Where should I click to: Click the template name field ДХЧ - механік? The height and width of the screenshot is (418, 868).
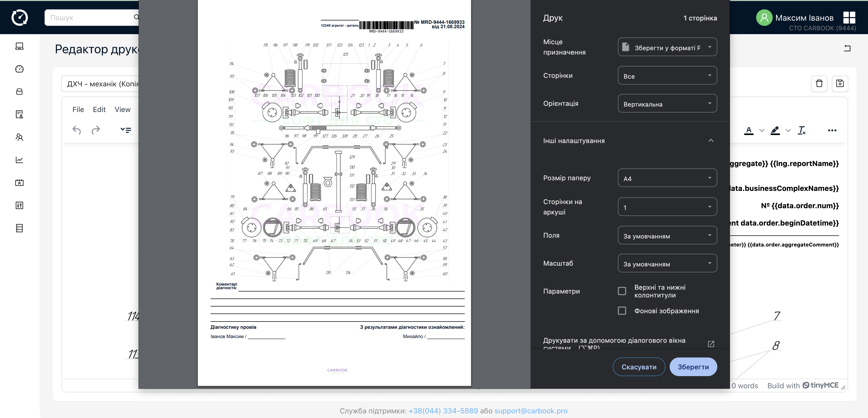[x=100, y=84]
